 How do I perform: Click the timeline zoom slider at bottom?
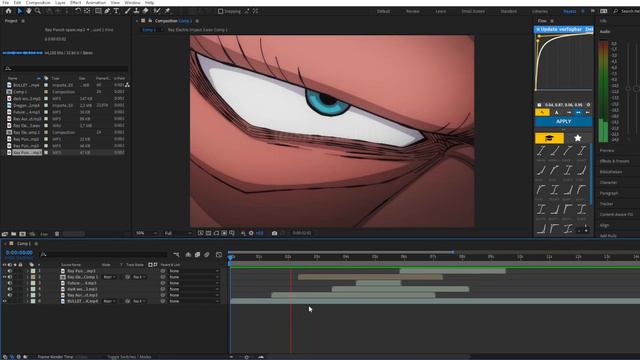click(x=246, y=357)
